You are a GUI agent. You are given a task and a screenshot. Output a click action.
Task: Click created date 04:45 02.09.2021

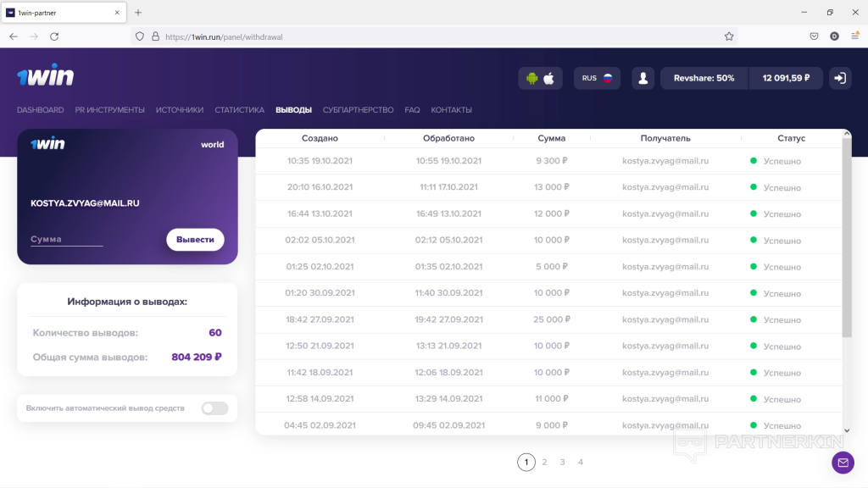coord(320,425)
